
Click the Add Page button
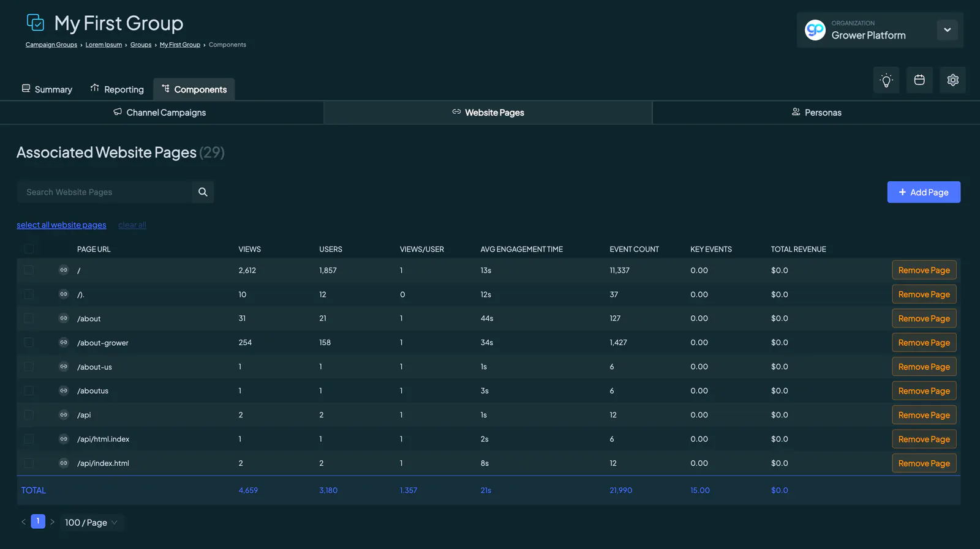coord(924,192)
